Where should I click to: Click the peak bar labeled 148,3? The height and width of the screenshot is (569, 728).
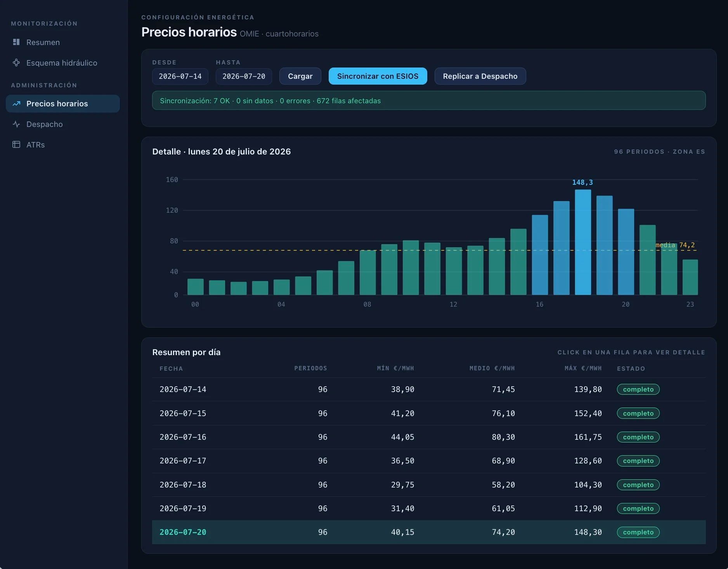click(583, 242)
